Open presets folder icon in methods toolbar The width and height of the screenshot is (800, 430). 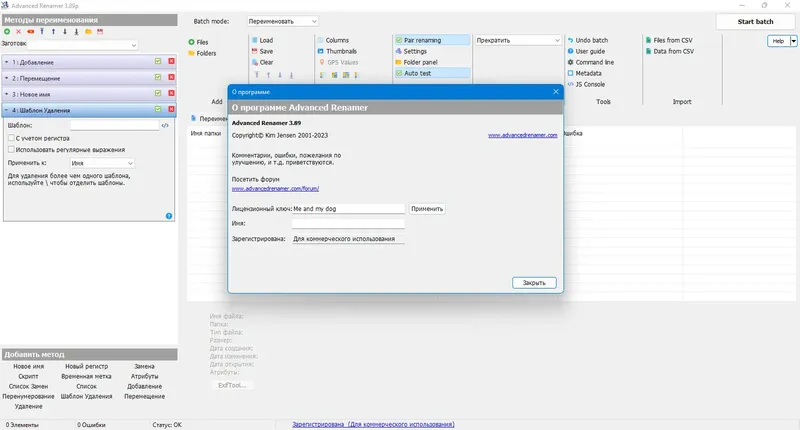click(x=88, y=32)
